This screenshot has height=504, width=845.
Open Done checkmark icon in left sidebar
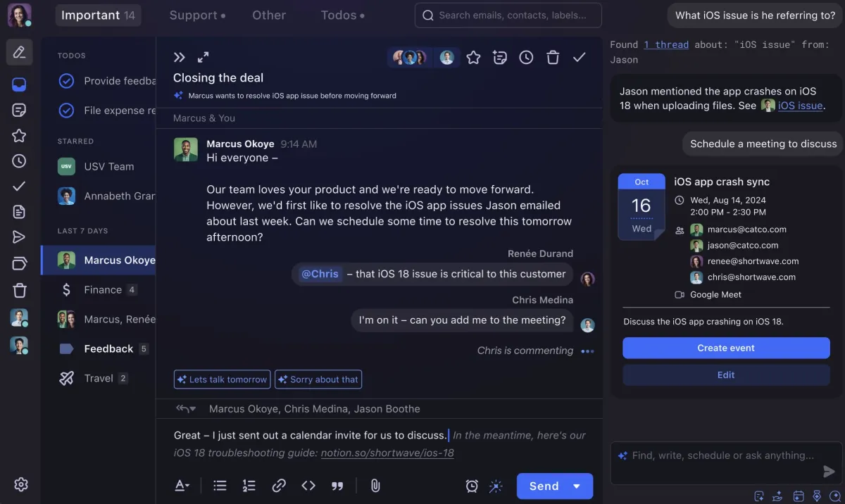pos(19,187)
